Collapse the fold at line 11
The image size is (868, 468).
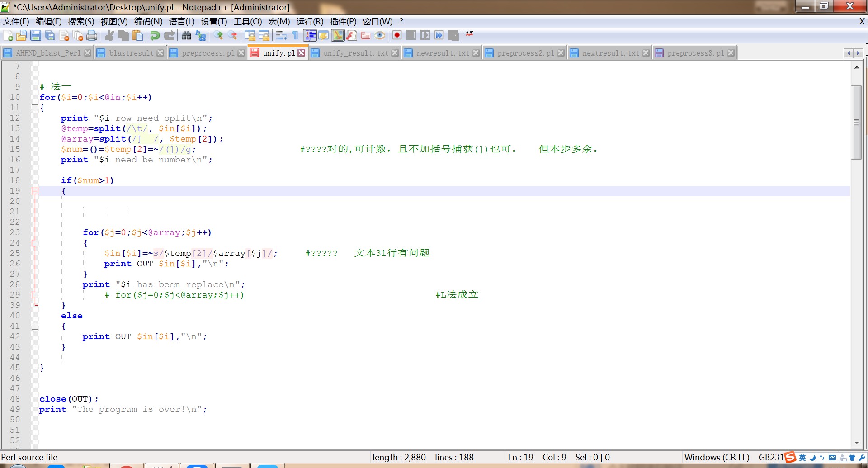[x=35, y=108]
